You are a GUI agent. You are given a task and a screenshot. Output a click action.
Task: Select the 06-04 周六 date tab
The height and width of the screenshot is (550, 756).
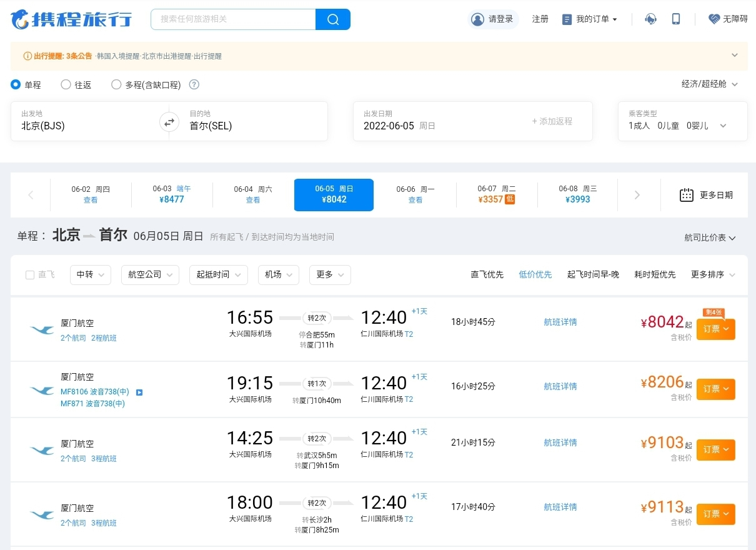pyautogui.click(x=253, y=195)
